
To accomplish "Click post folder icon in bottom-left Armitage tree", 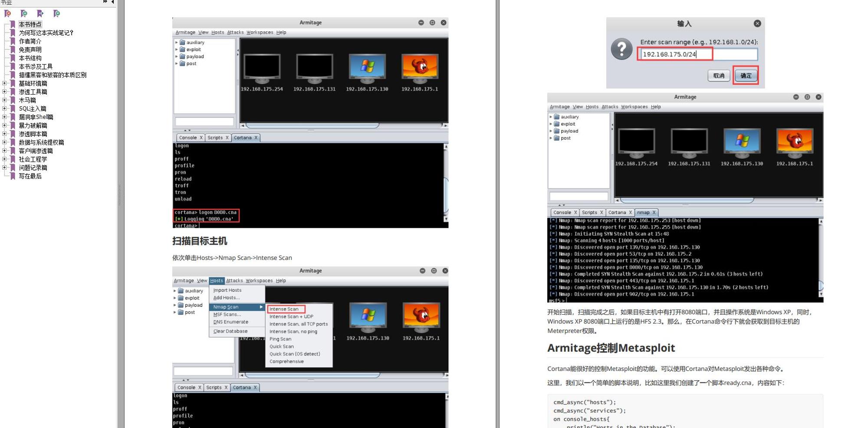I will [181, 312].
